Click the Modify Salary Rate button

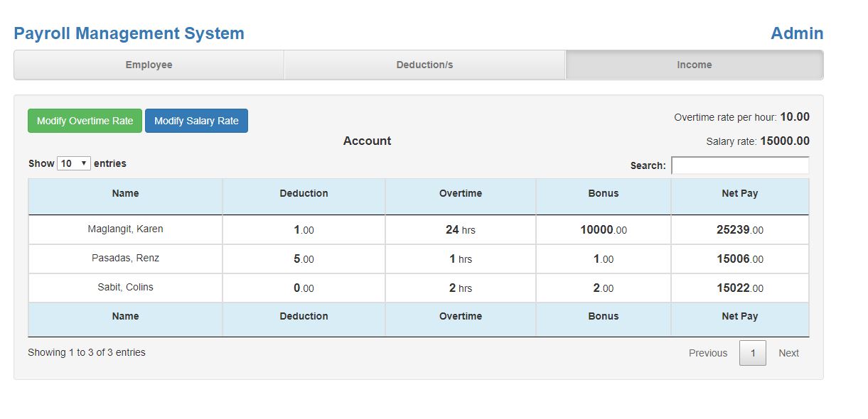pos(196,120)
